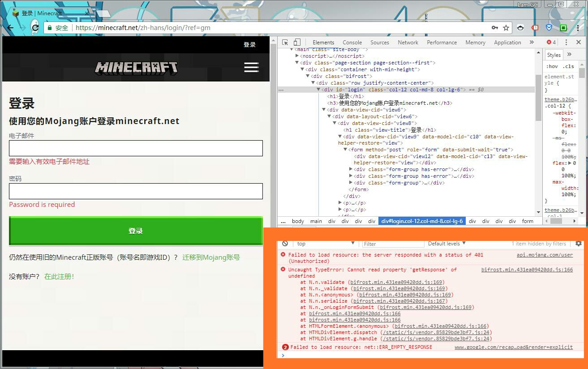Open the Minecraft hamburger menu
This screenshot has height=369, width=588.
pos(251,67)
